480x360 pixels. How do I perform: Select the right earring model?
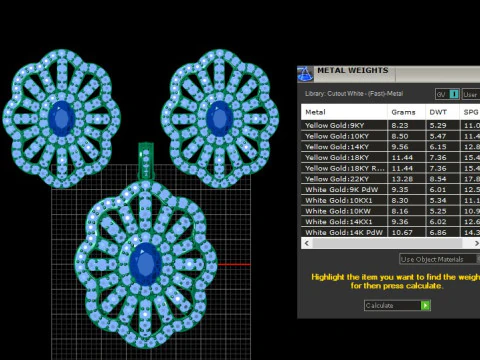point(219,119)
